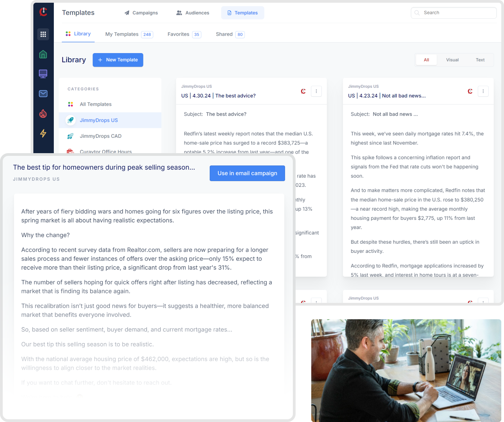The width and height of the screenshot is (504, 422).
Task: Open the 'US | 4.23.24 | Not all bad news...' title
Action: tap(387, 96)
